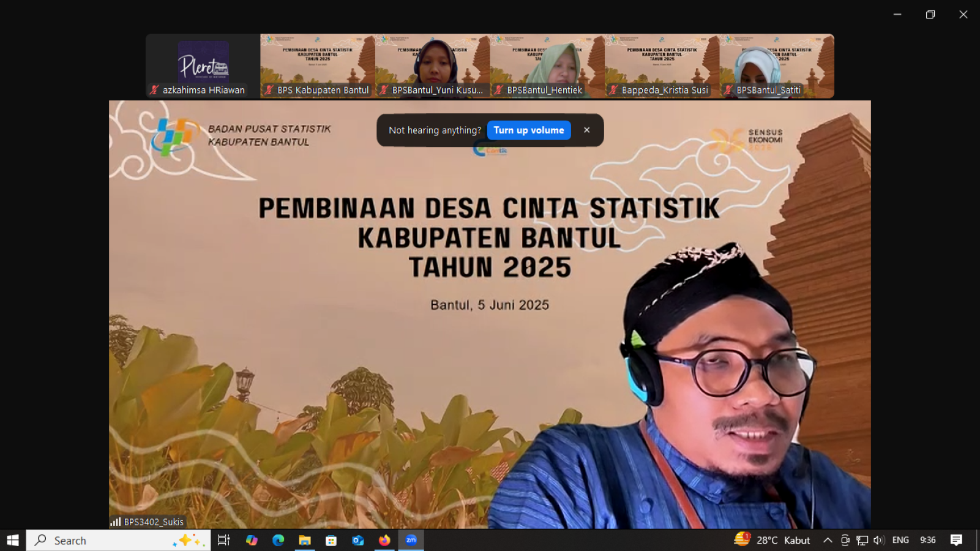Click muted mic icon of BPS Kabupaten Bantul
Image resolution: width=980 pixels, height=551 pixels.
pyautogui.click(x=269, y=90)
